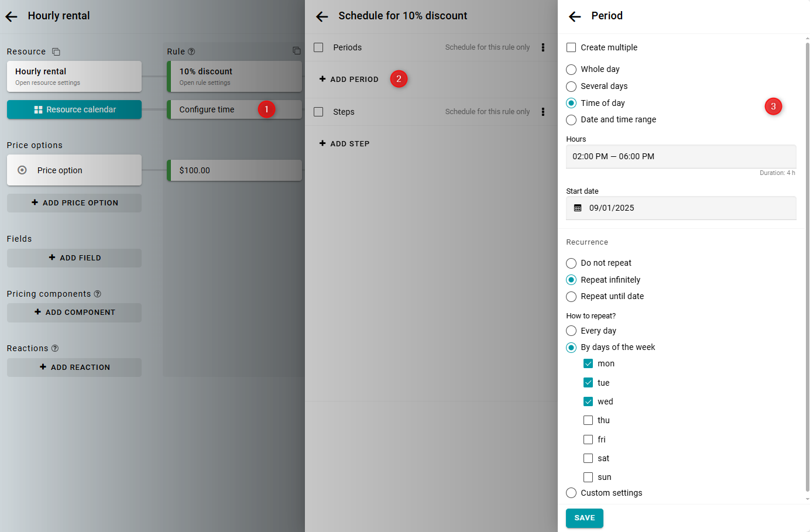Click ADD PERIOD button
The image size is (810, 532).
349,79
